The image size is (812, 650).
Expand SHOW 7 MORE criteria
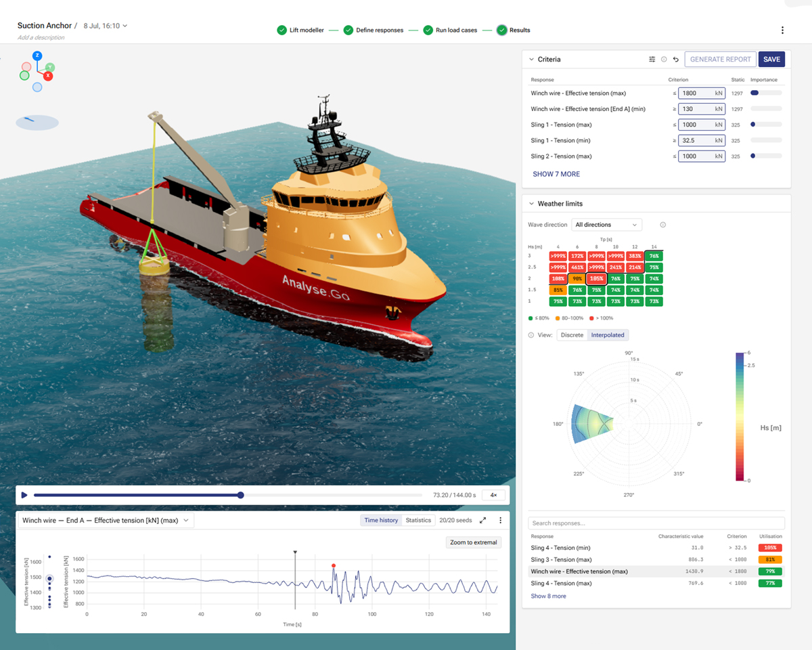tap(556, 174)
